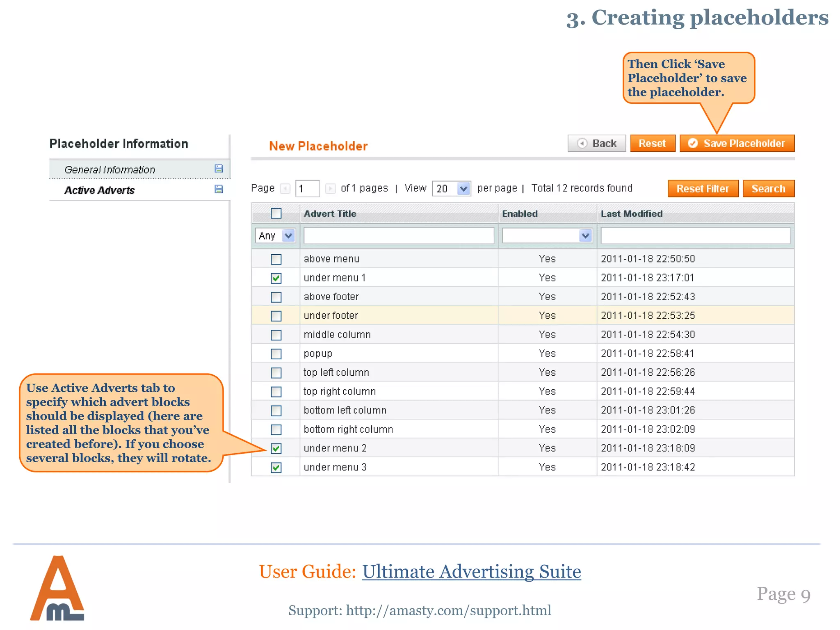This screenshot has width=840, height=630.
Task: Check the 'bottom left column' advert checkbox
Action: pos(276,411)
